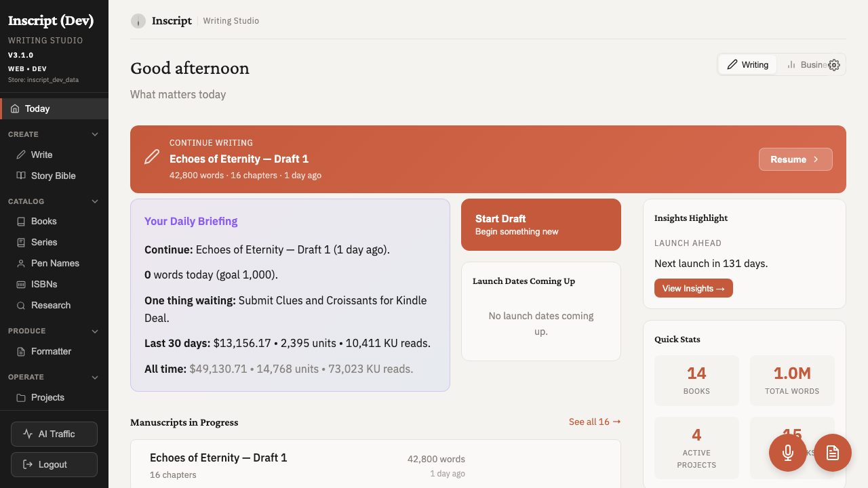Viewport: 868px width, 488px height.
Task: Open the settings gear at top right
Action: point(834,64)
